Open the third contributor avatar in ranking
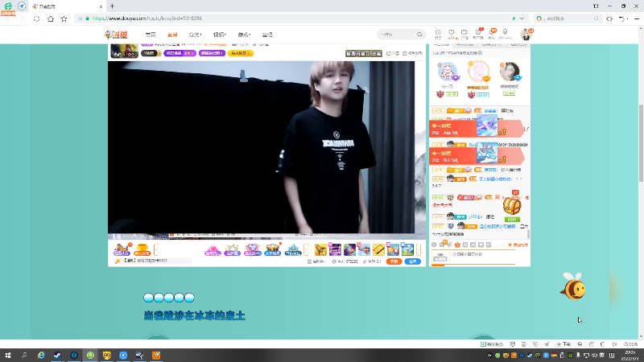 click(x=510, y=72)
